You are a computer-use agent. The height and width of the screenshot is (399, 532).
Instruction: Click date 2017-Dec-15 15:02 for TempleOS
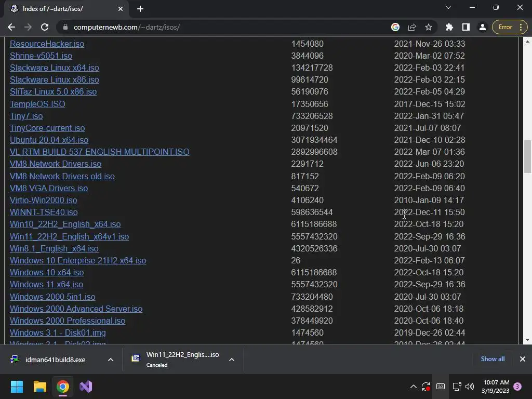[430, 104]
